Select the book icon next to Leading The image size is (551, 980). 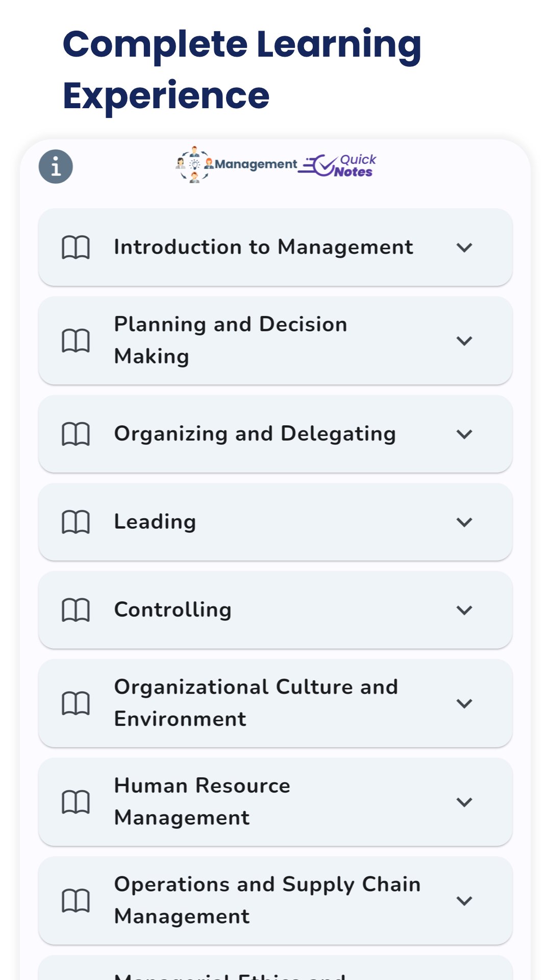[76, 522]
